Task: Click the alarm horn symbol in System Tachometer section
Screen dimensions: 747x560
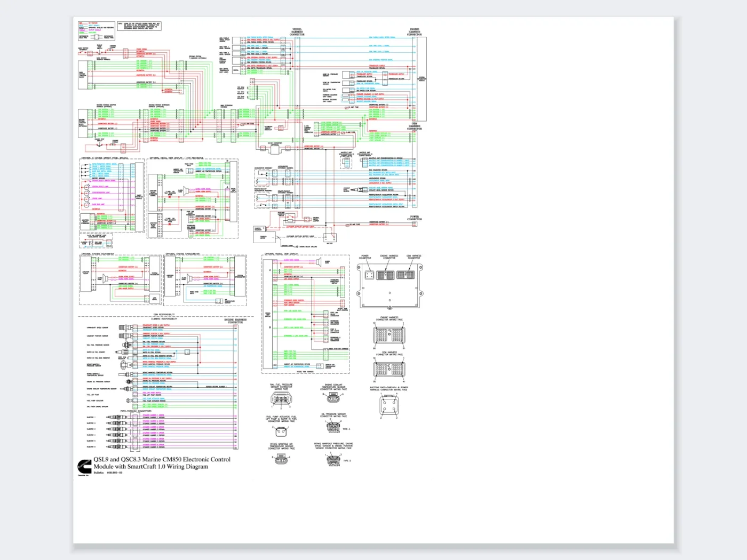Action: tap(106, 278)
